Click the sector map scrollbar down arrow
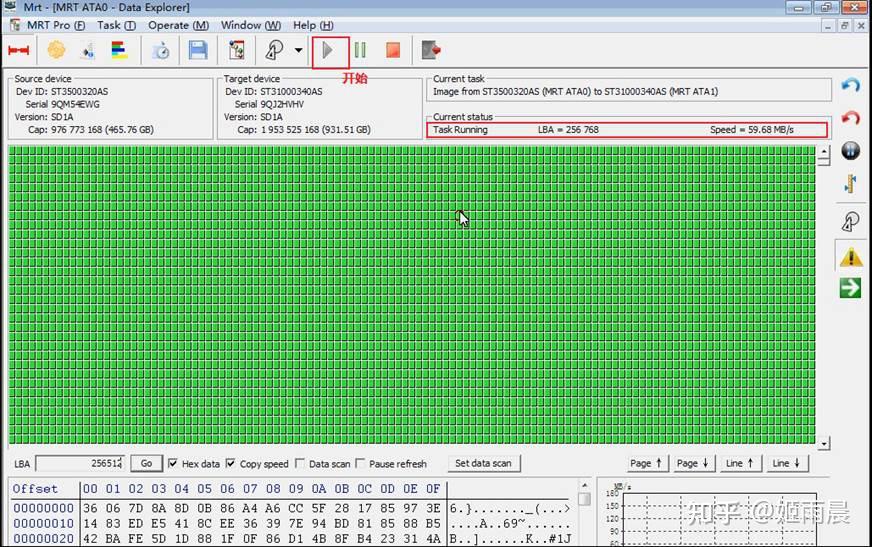Viewport: 872px width, 547px height. [824, 443]
